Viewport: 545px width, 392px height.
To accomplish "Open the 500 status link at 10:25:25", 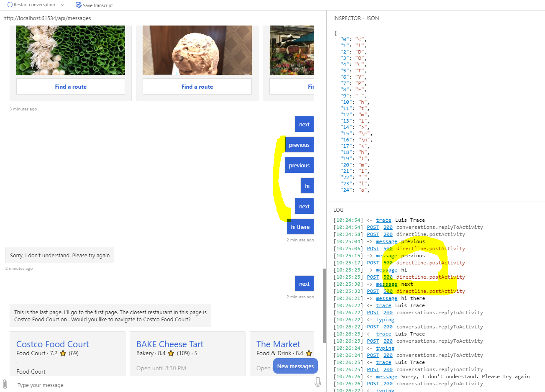I will pyautogui.click(x=388, y=277).
